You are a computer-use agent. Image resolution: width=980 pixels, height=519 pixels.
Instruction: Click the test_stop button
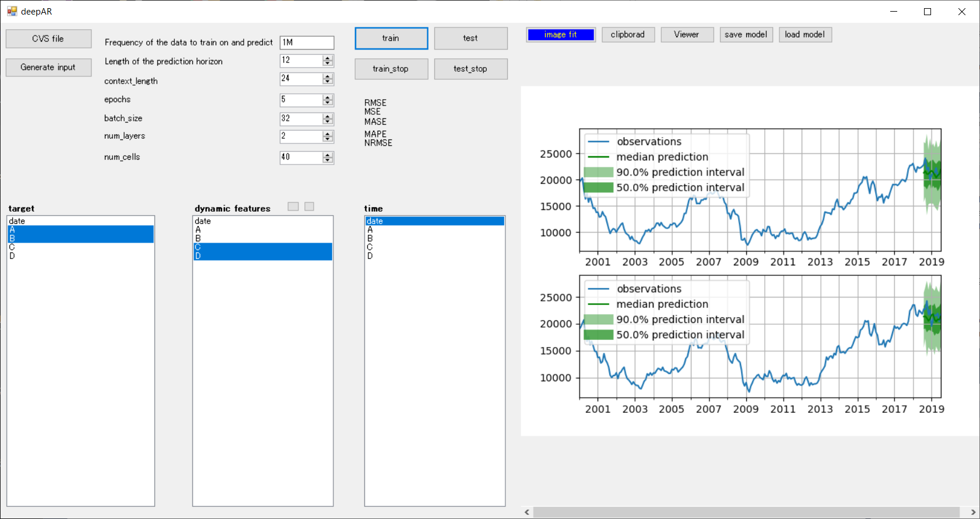coord(470,68)
